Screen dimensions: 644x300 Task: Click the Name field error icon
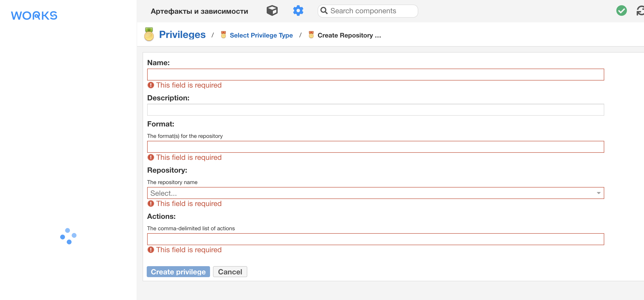pyautogui.click(x=151, y=85)
